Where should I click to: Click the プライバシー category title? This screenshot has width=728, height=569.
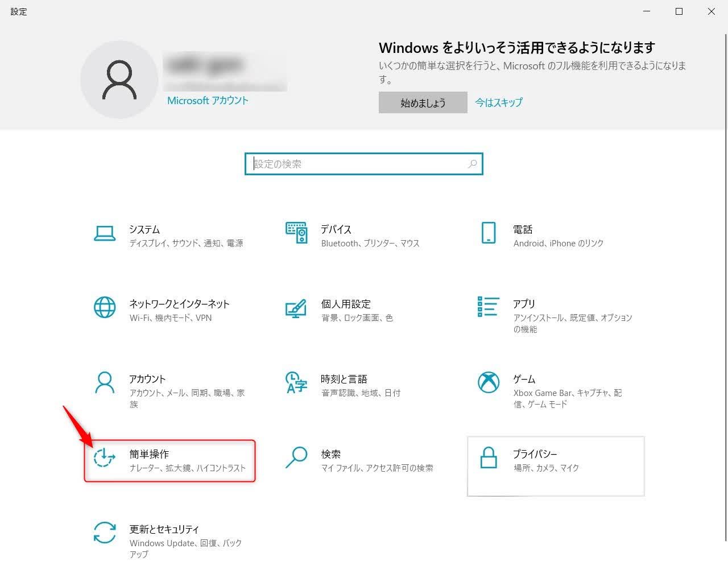(535, 454)
